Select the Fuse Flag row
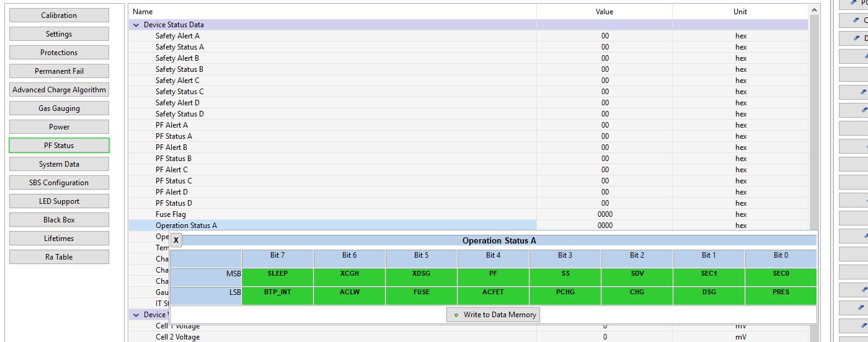The width and height of the screenshot is (868, 342). [x=469, y=214]
